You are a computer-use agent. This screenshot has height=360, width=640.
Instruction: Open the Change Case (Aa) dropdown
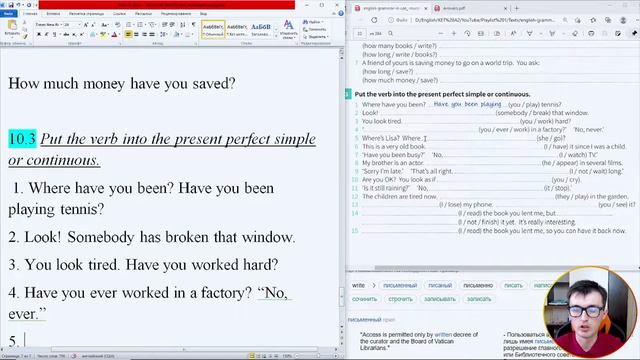pos(104,25)
